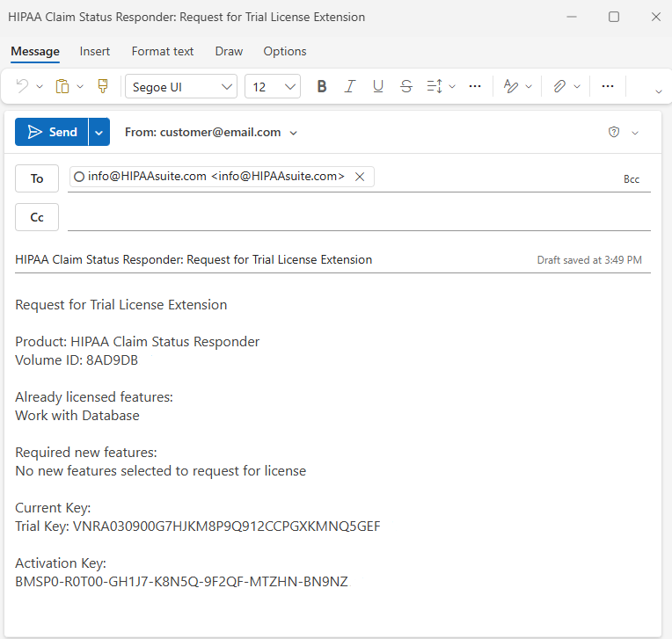
Task: Click into the Cc address field
Action: (359, 217)
